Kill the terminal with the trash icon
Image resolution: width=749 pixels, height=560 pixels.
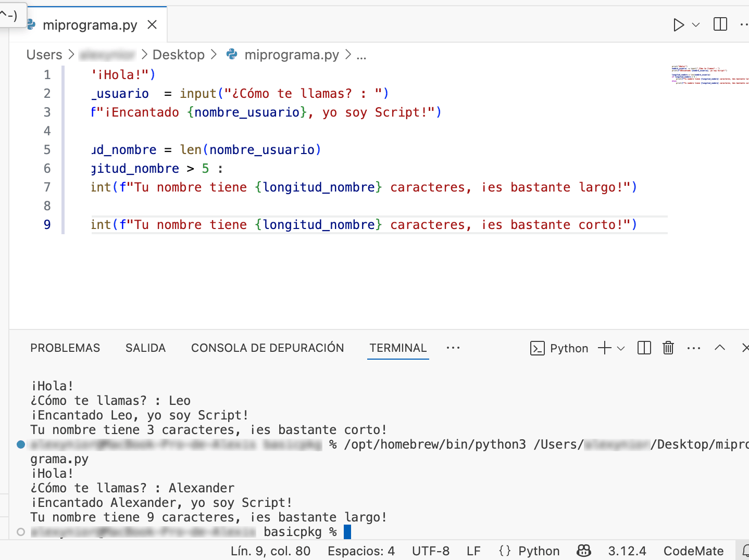coord(668,348)
